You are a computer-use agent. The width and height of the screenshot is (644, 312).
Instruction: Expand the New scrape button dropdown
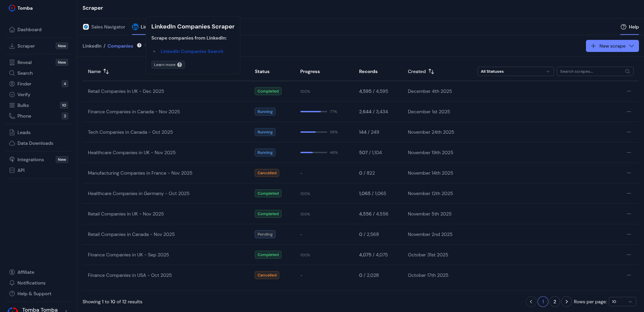pyautogui.click(x=632, y=46)
